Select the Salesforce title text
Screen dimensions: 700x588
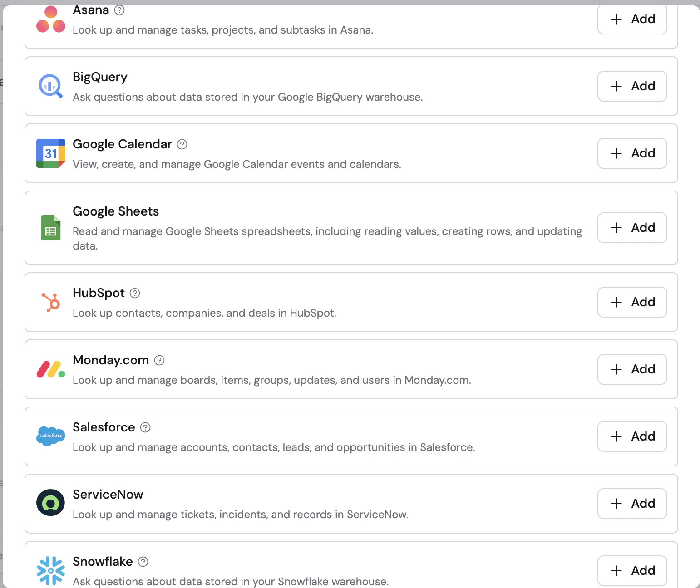click(x=104, y=427)
